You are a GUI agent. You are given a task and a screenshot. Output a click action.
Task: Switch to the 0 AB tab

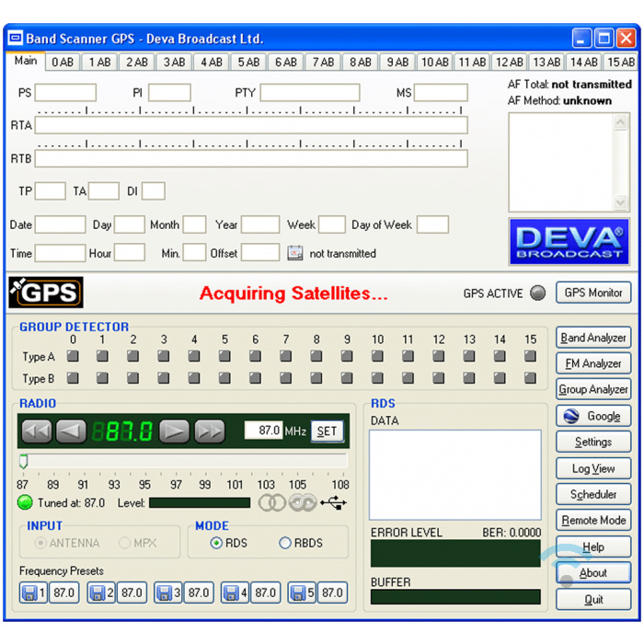63,63
